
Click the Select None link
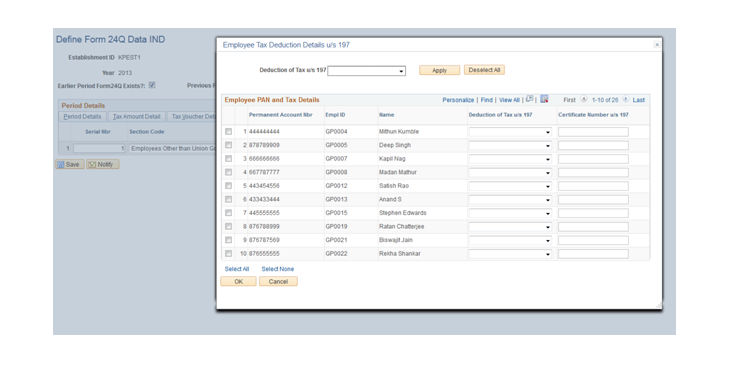278,269
